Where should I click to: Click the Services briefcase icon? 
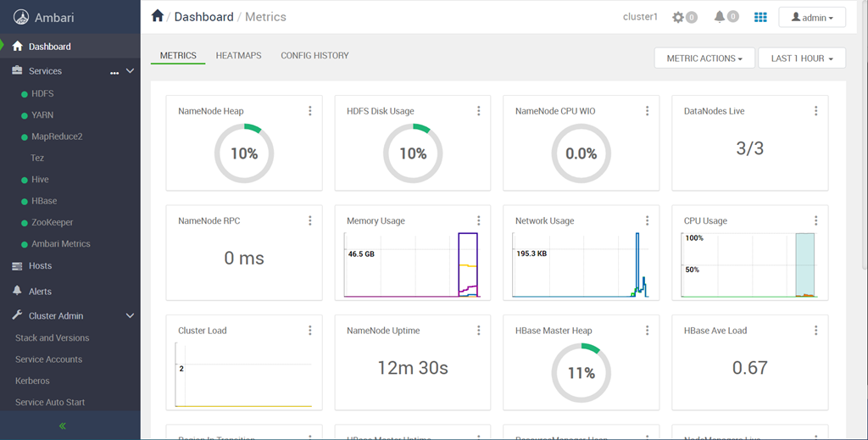coord(17,70)
